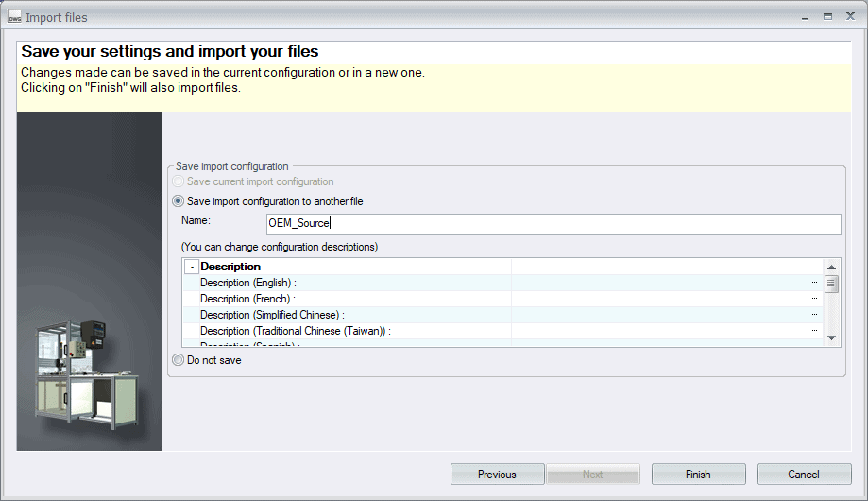The height and width of the screenshot is (501, 868).
Task: Maximize the Import files dialog
Action: click(827, 16)
